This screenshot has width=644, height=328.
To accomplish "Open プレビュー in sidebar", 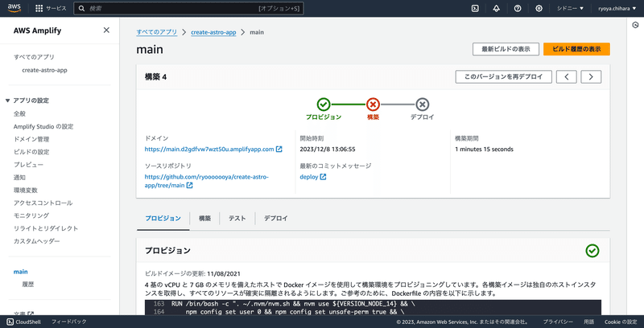I will [x=28, y=165].
